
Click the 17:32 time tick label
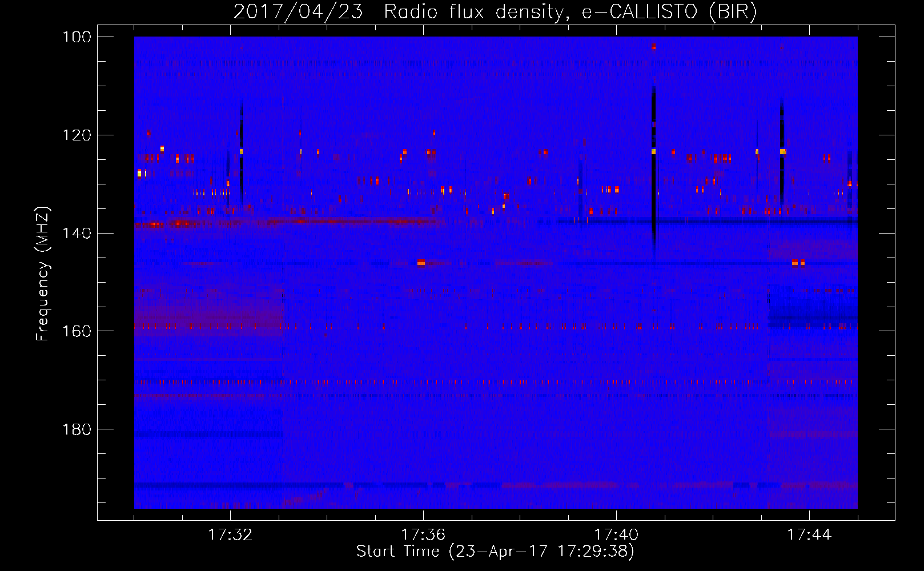[230, 535]
